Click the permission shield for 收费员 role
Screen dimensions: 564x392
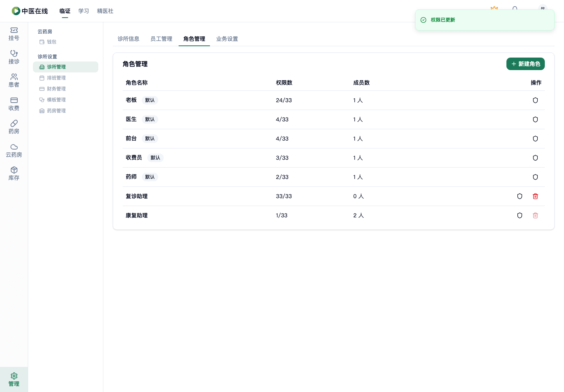535,158
